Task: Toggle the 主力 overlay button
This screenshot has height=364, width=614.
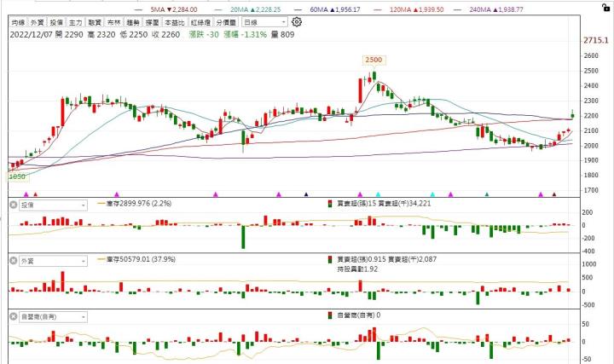Action: point(76,22)
